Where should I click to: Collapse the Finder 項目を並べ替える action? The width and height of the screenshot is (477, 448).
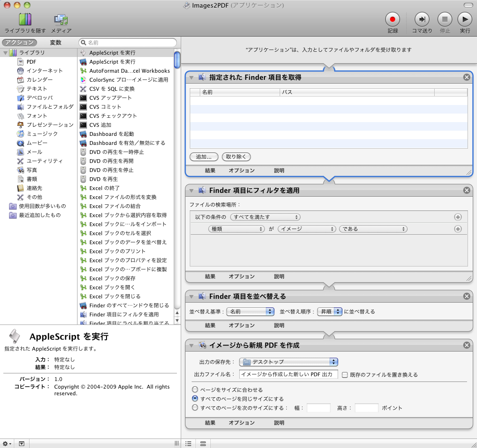(191, 296)
